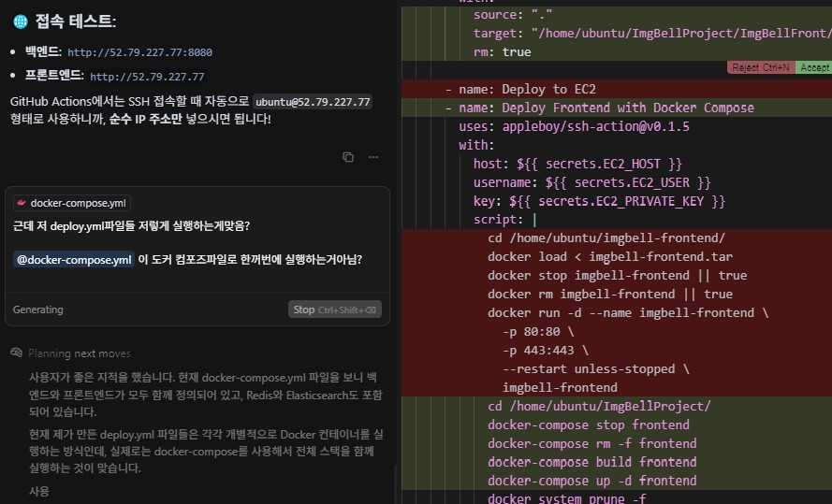Click the 'docker-compose up -d frontend' line
Viewport: 832px width, 504px height.
click(x=591, y=481)
